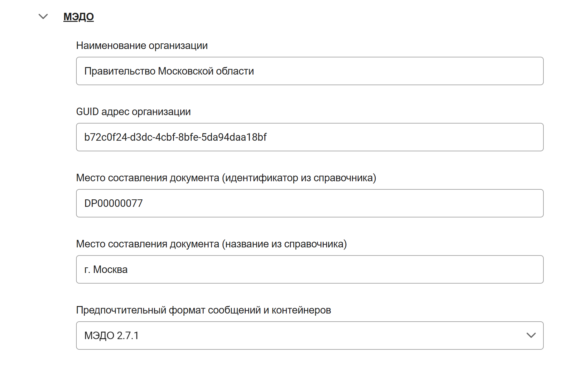Open the message format combo box
The width and height of the screenshot is (588, 365).
pos(310,335)
